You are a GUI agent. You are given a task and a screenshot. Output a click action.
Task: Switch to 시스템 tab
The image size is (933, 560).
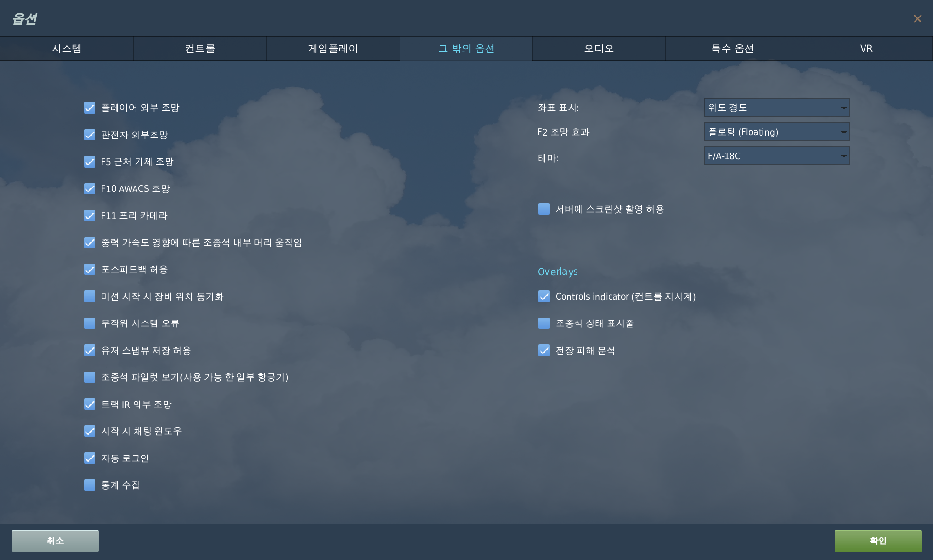(x=67, y=49)
